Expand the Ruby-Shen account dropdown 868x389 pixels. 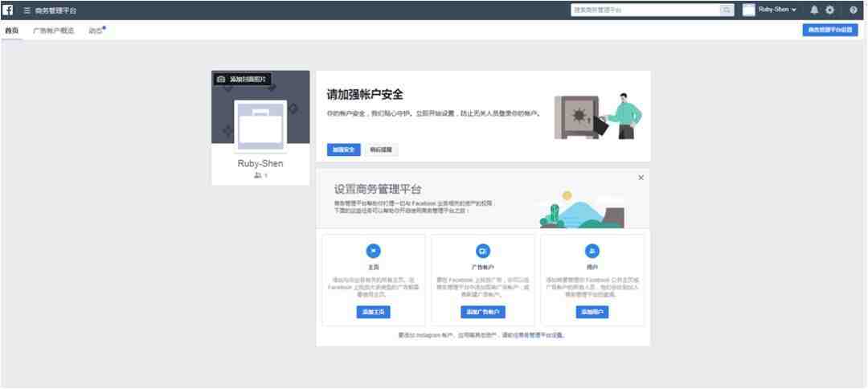point(794,10)
